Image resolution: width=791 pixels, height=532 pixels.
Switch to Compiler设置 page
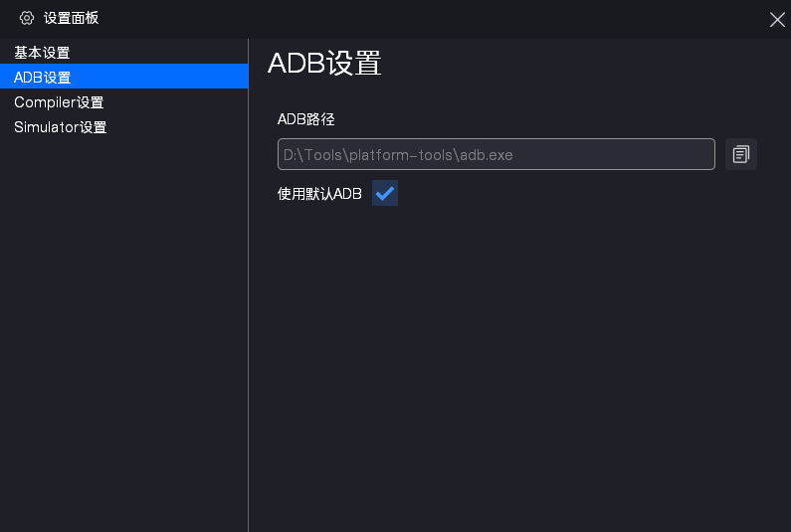coord(59,102)
